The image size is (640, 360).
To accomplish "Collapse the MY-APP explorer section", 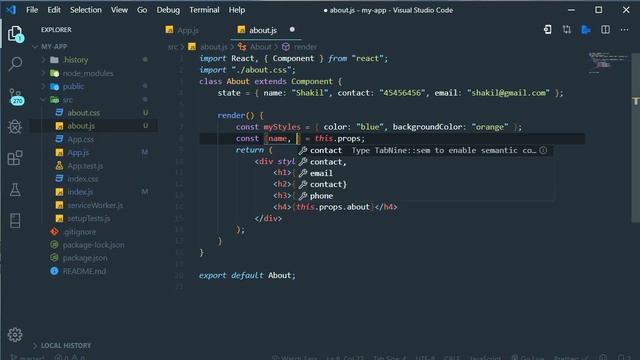I will 35,47.
